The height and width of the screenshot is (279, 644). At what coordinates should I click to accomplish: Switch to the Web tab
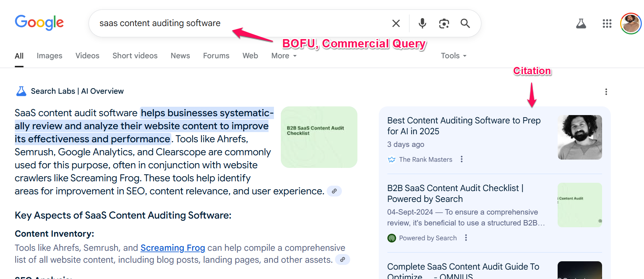(x=250, y=56)
